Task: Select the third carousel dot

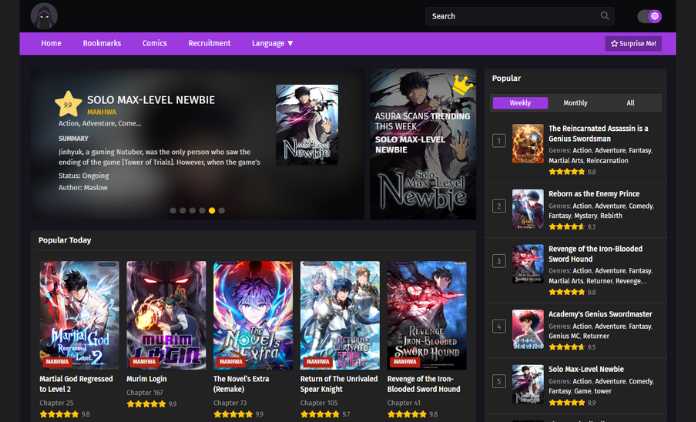Action: [x=192, y=211]
